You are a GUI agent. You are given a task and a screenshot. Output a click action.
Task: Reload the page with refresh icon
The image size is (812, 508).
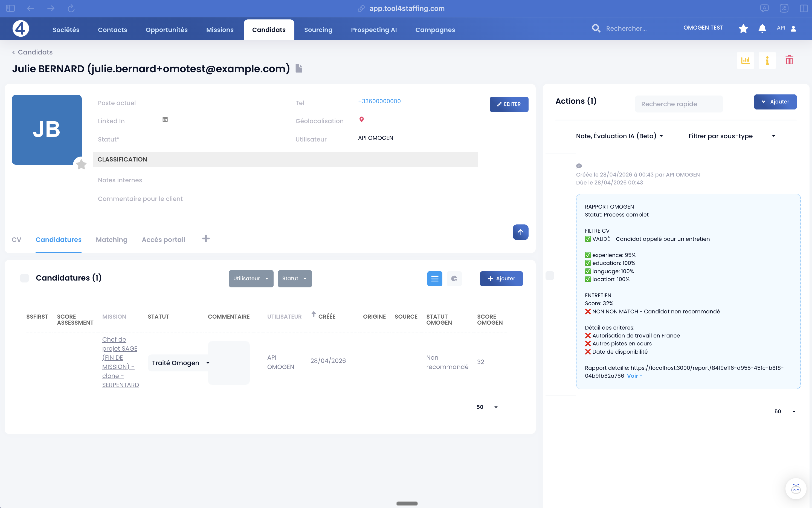click(71, 8)
